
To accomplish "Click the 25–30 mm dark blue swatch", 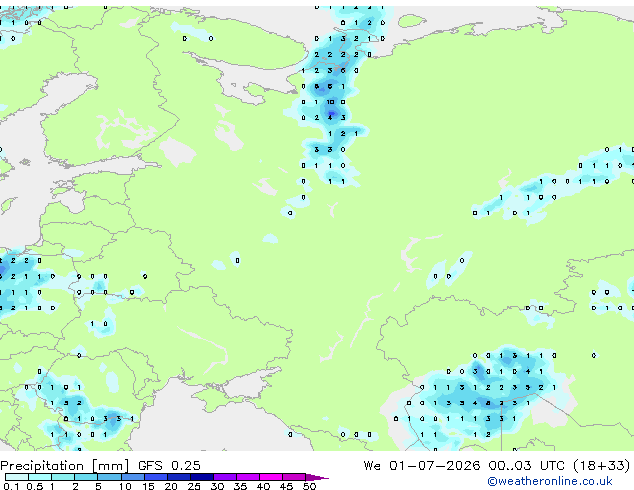I will 202,477.
